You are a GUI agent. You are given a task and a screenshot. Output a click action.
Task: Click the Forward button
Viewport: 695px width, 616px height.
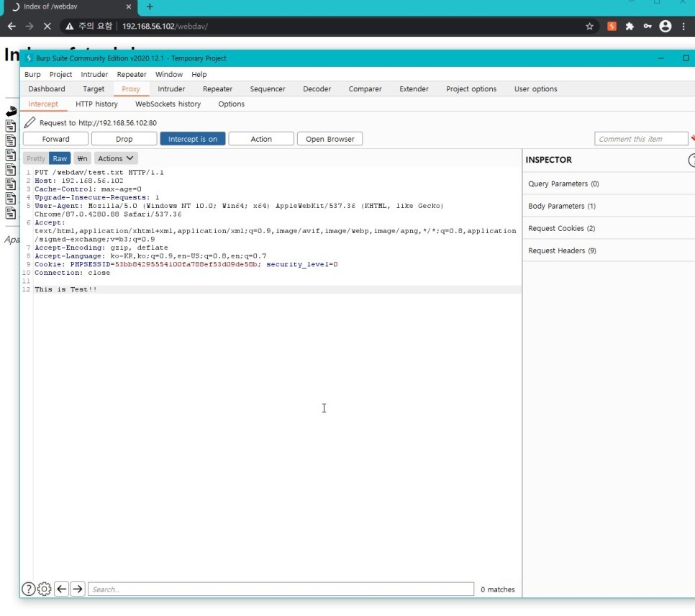coord(56,139)
